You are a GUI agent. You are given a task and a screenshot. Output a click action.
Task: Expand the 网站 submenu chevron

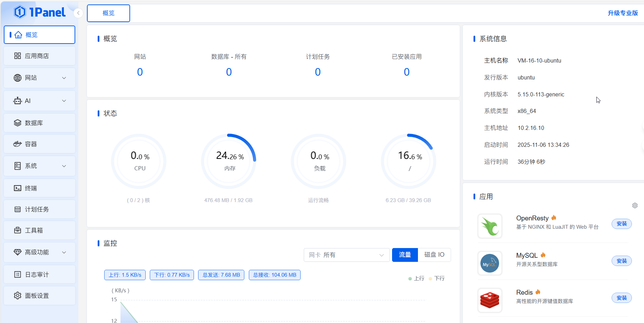(x=64, y=78)
